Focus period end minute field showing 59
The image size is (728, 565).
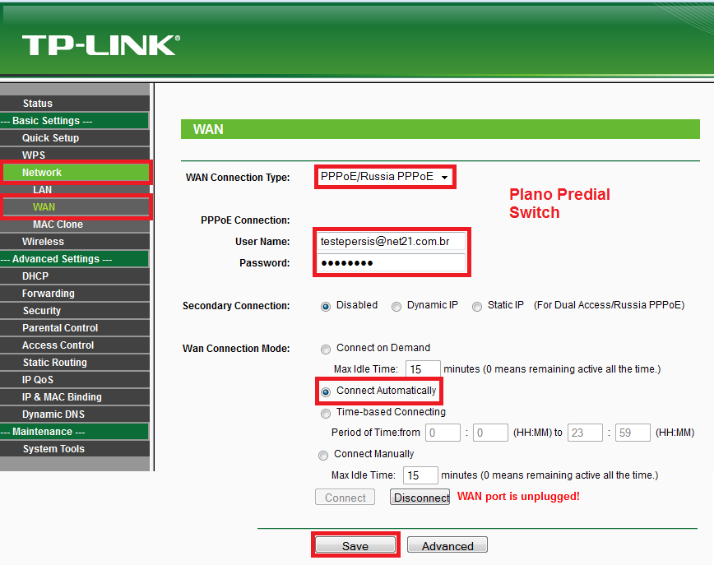click(633, 433)
